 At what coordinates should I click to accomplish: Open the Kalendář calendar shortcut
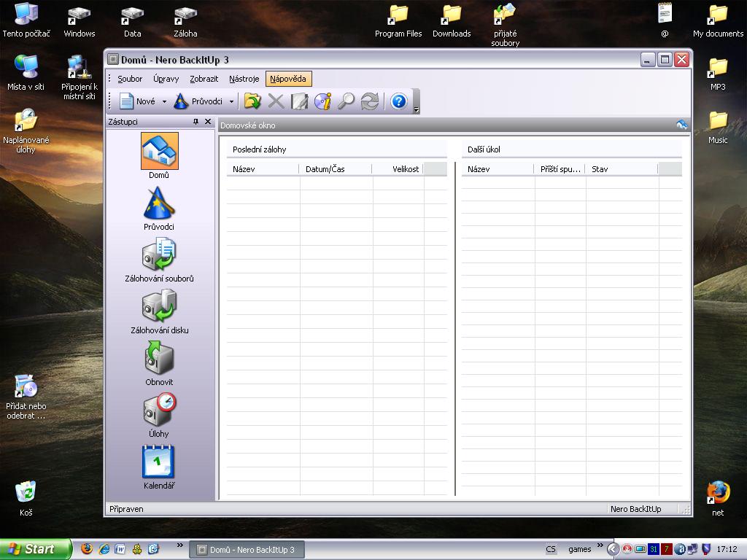[159, 467]
